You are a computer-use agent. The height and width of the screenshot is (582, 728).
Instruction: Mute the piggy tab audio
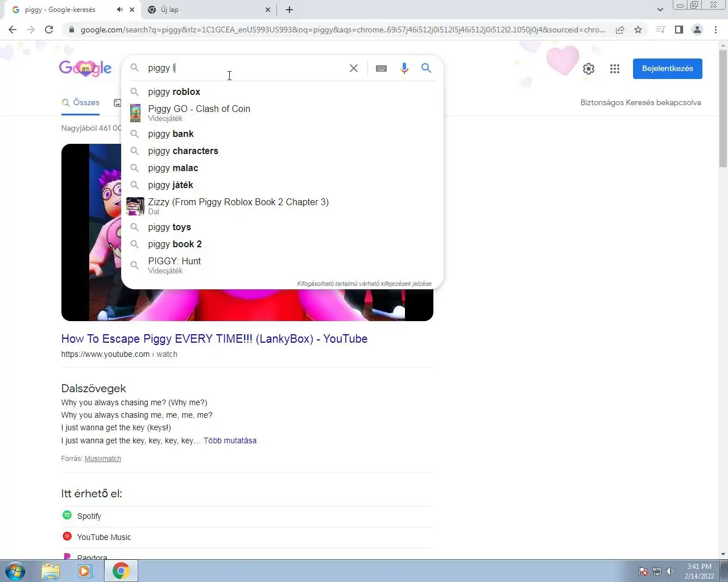coord(119,10)
